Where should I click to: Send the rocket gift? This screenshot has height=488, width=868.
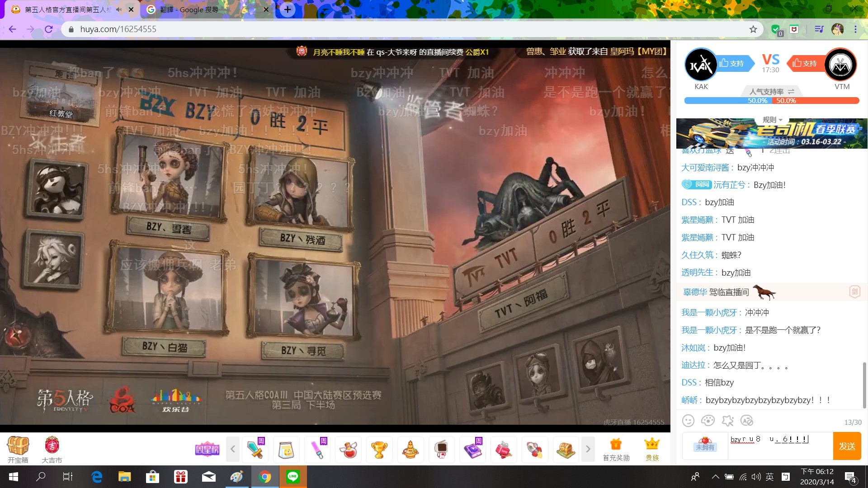point(534,450)
